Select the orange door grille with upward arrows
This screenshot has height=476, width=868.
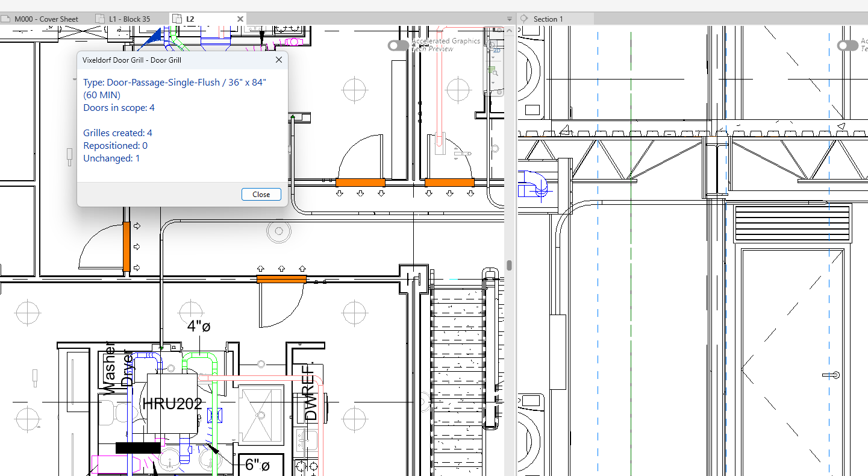click(x=281, y=279)
